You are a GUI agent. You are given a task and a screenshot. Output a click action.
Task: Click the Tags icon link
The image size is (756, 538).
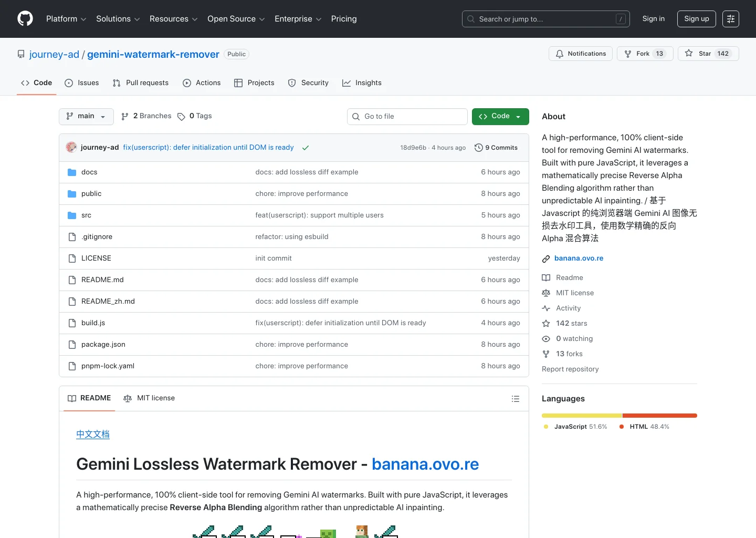tap(182, 117)
